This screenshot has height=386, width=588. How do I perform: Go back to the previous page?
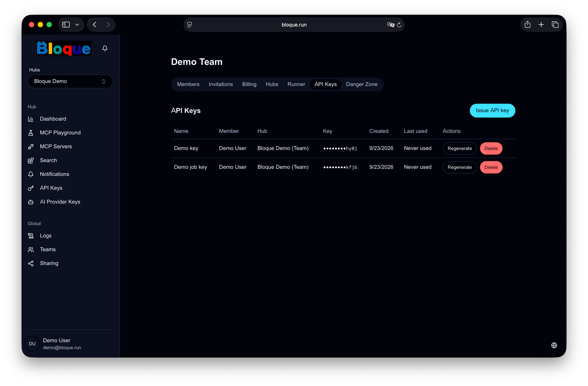coord(94,25)
